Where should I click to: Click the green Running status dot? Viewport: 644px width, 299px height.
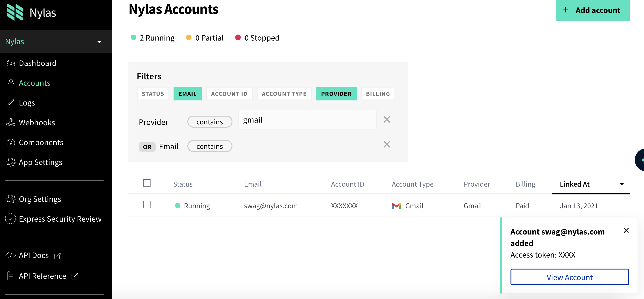pyautogui.click(x=133, y=38)
